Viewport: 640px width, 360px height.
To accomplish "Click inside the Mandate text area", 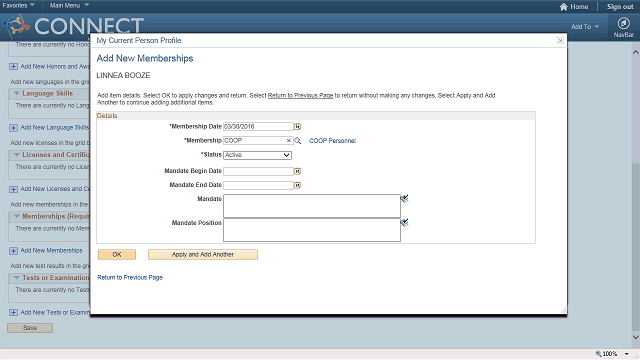I will (x=312, y=206).
